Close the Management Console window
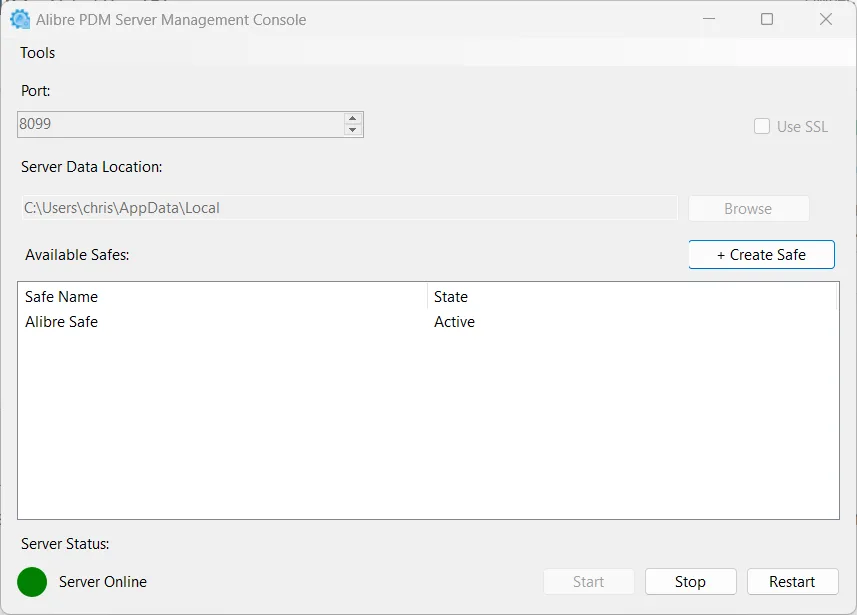Image resolution: width=857 pixels, height=615 pixels. (x=826, y=19)
